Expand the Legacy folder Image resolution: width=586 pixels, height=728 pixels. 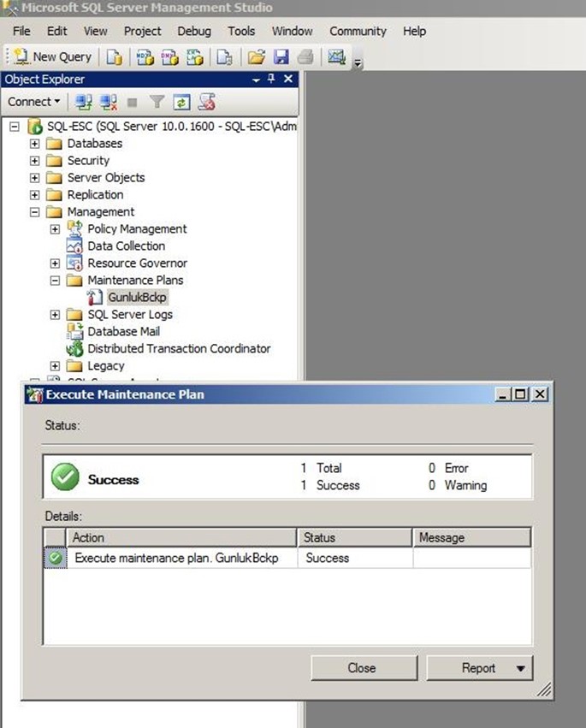(x=55, y=366)
